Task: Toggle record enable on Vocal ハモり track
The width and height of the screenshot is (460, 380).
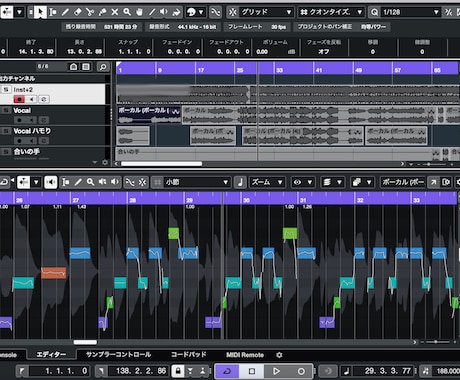Action: (19, 141)
